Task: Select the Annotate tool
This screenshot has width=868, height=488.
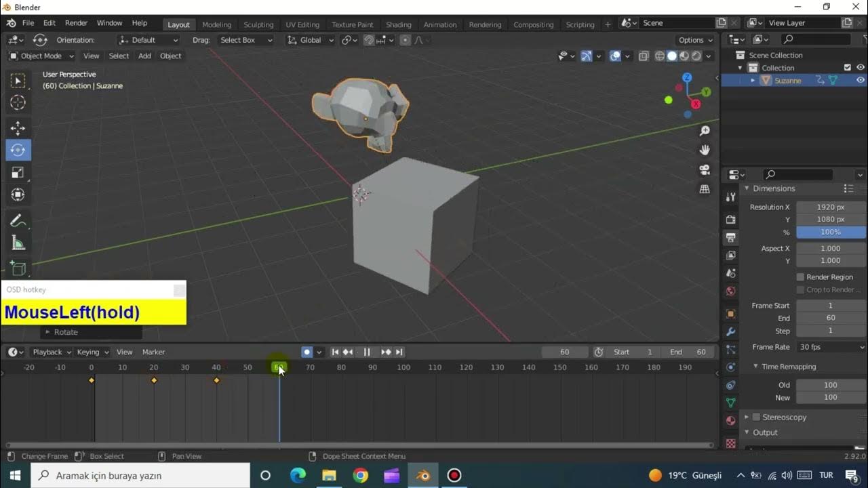Action: coord(18,220)
